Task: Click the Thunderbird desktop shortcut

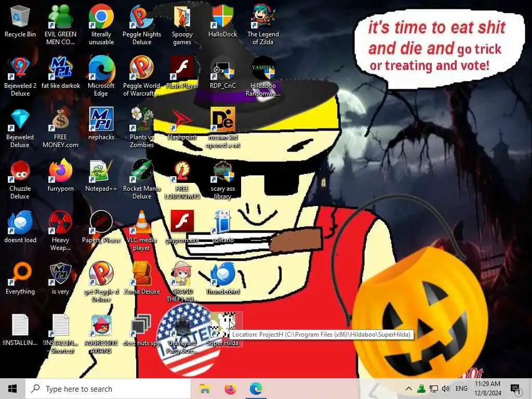Action: (x=222, y=279)
